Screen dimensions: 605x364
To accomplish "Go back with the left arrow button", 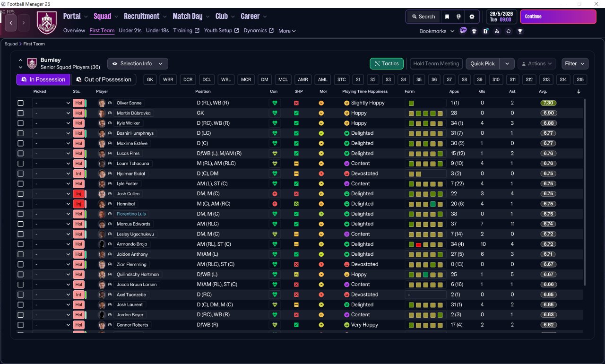I will coord(11,22).
